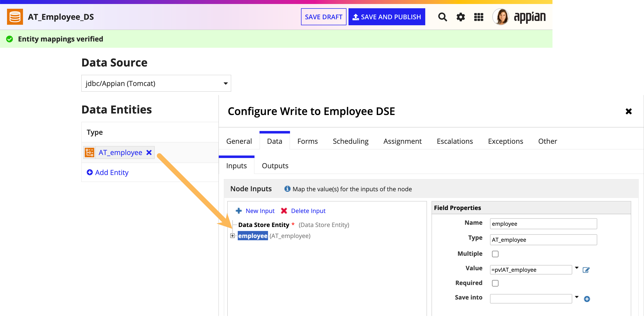This screenshot has height=320, width=644.
Task: Remove the AT_employee entity with X
Action: (149, 152)
